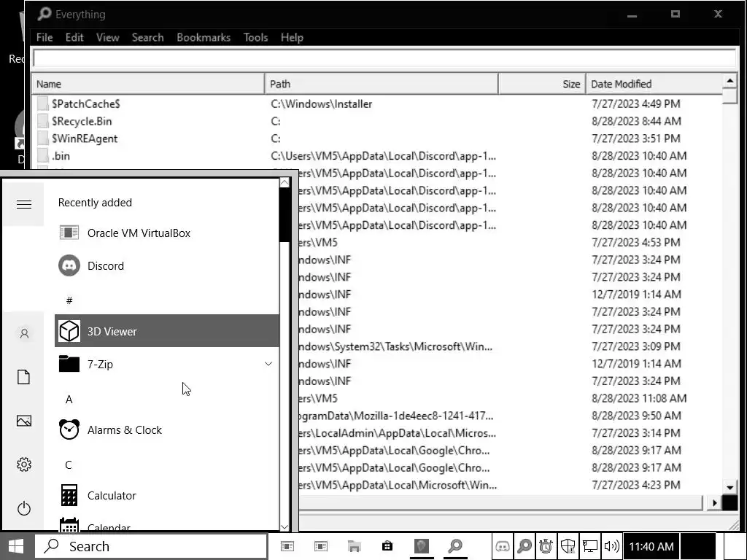The height and width of the screenshot is (560, 747).
Task: Open the File menu in Everything
Action: pos(44,37)
